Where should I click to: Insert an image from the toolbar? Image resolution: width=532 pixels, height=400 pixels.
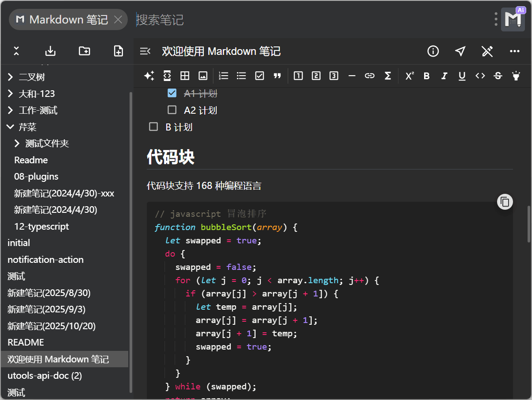(x=203, y=76)
